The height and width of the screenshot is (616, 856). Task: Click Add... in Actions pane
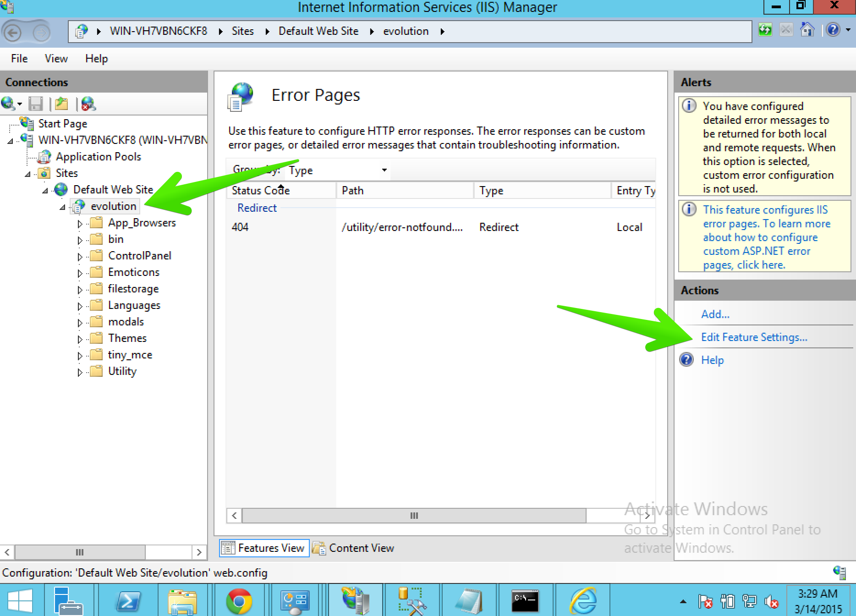[715, 314]
